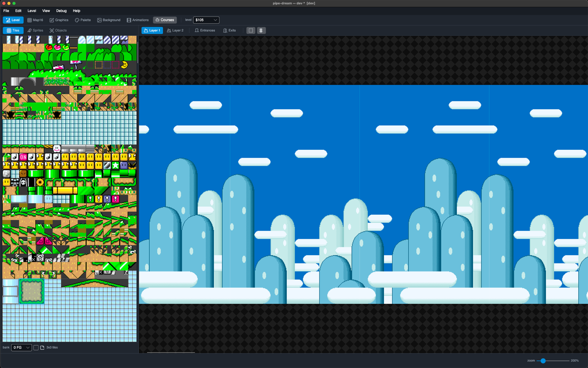Click the horizontal scrollbar under the canvas
The width and height of the screenshot is (588, 368).
171,352
